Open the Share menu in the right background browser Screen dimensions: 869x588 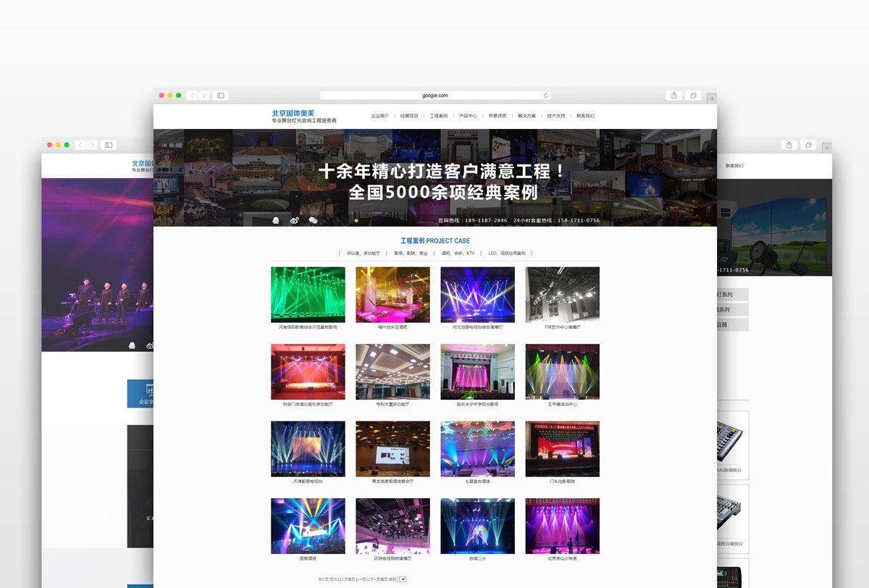point(789,145)
